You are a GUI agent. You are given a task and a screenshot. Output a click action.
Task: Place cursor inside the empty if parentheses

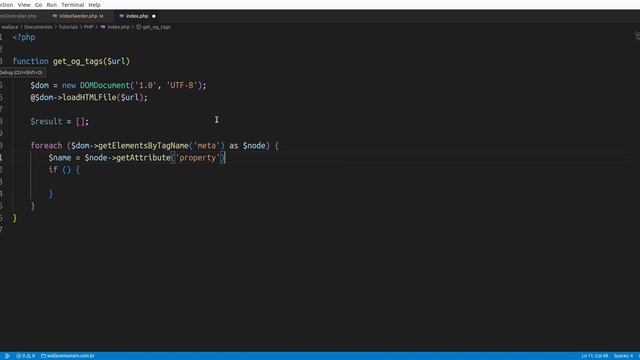pyautogui.click(x=67, y=170)
